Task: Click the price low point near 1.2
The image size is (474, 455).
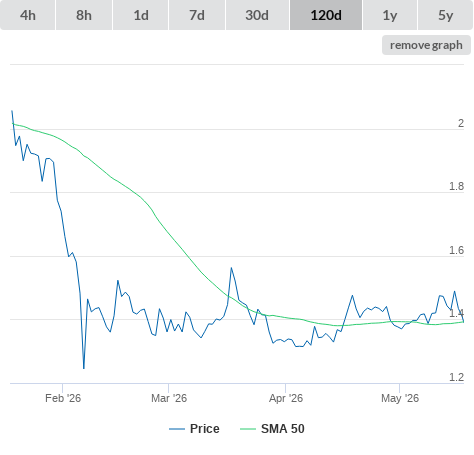Action: pos(84,368)
